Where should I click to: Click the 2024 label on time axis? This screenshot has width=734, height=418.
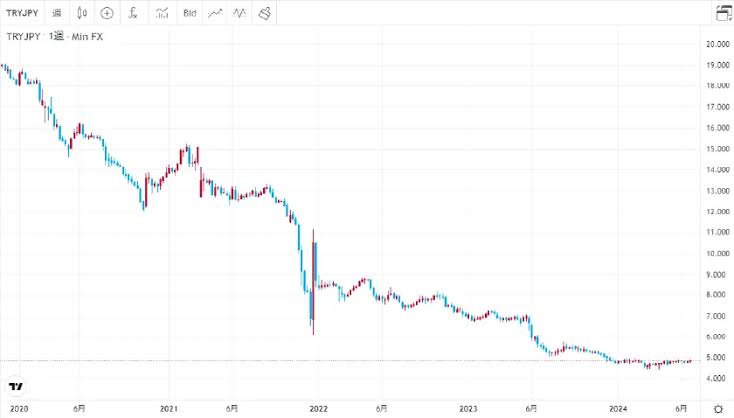(619, 408)
